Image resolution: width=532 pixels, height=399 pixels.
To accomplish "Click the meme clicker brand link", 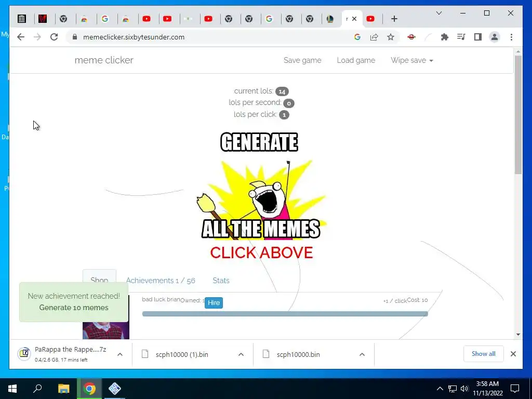I will click(x=104, y=60).
